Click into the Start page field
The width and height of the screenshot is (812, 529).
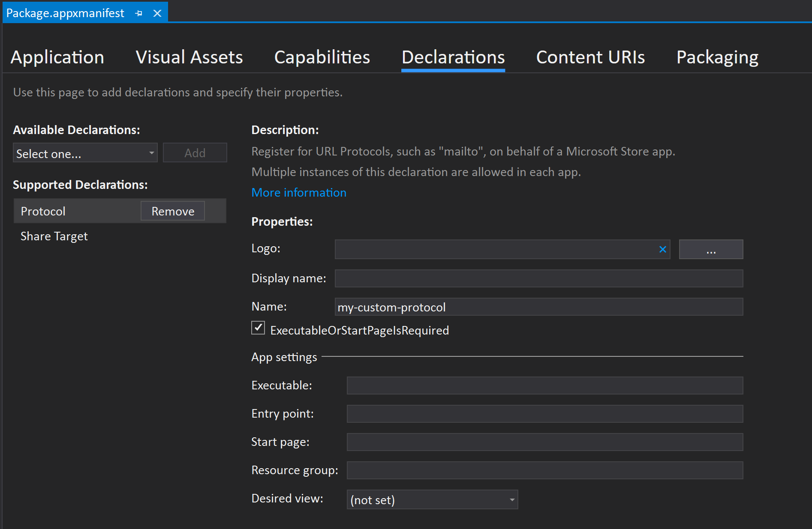[x=544, y=442]
